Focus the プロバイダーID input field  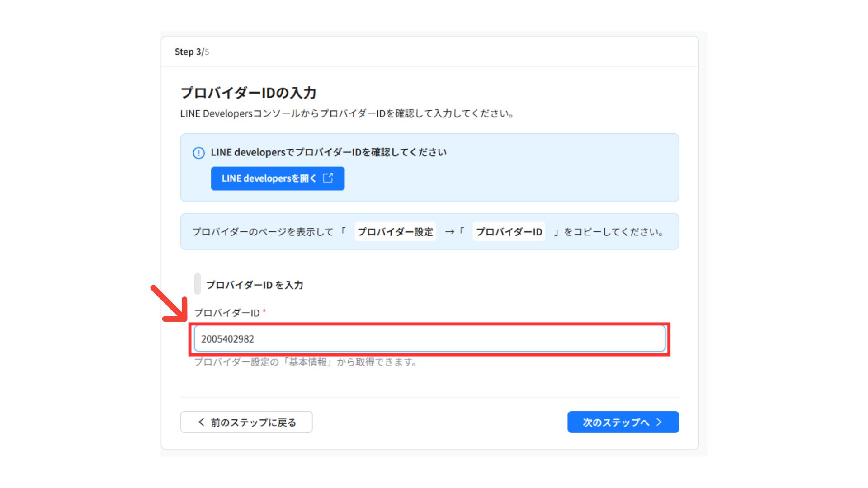click(x=429, y=339)
